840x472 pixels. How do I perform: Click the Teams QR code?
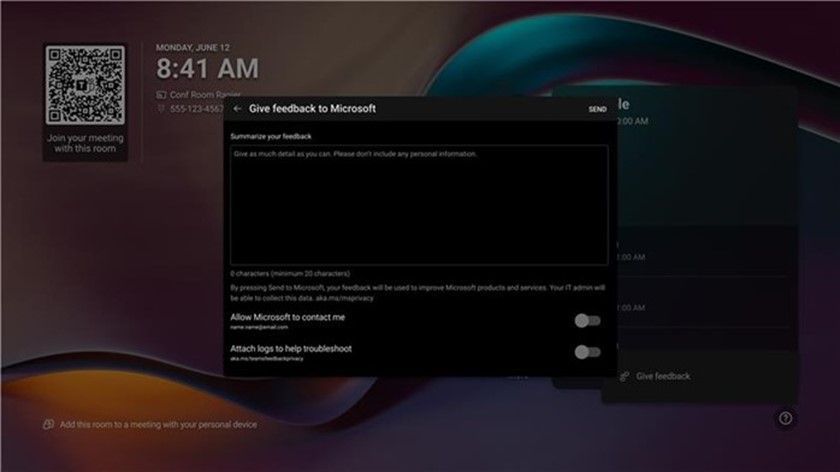pos(85,85)
